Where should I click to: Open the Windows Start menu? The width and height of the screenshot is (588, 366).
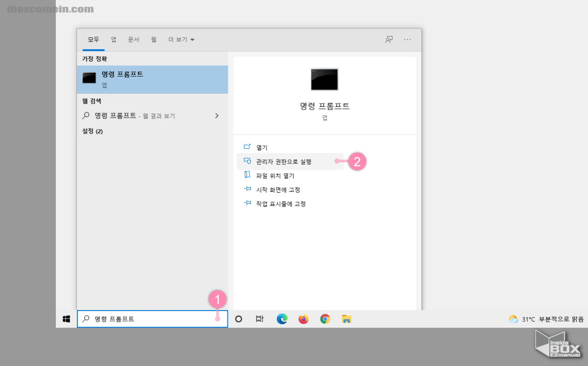tap(66, 319)
